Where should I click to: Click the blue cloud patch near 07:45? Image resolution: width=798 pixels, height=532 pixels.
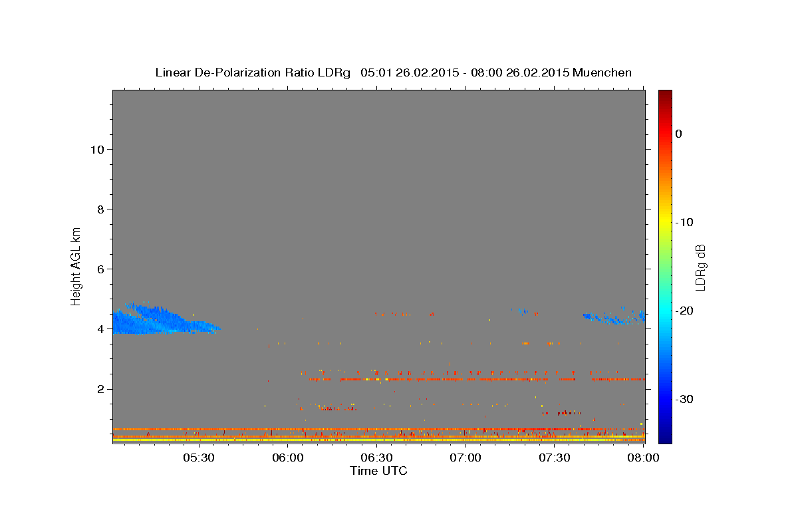tap(615, 317)
